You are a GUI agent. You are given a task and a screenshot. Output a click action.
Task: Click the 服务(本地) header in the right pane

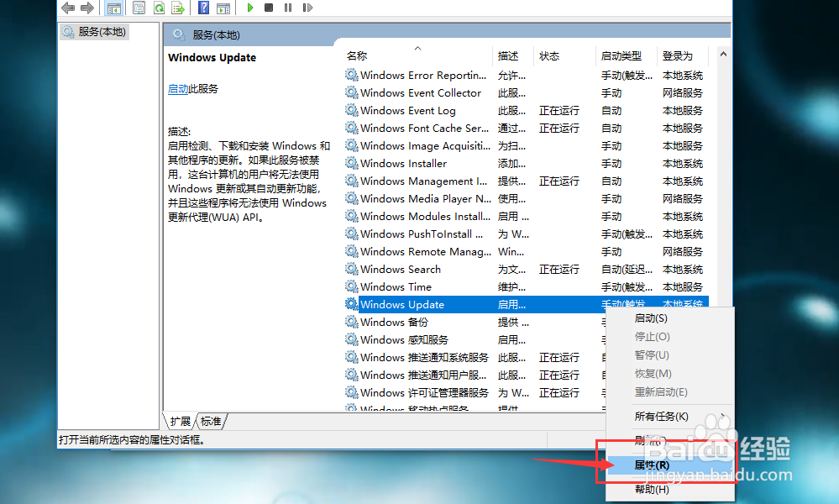click(216, 34)
